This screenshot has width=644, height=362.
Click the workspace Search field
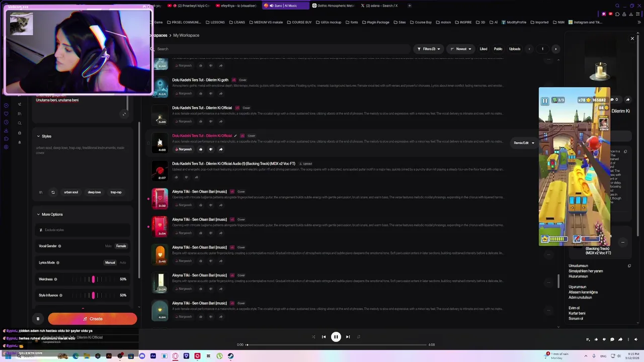(281, 49)
